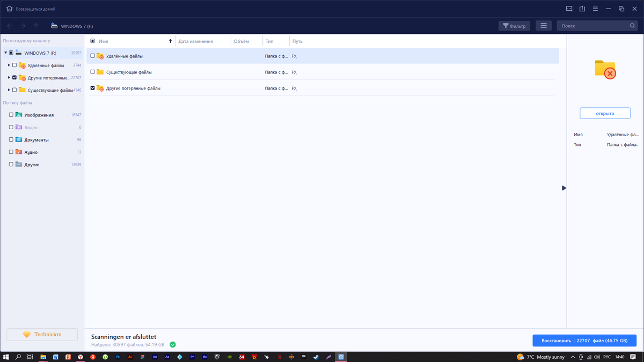
Task: Click the 14:40 clock in taskbar
Action: pos(620,357)
